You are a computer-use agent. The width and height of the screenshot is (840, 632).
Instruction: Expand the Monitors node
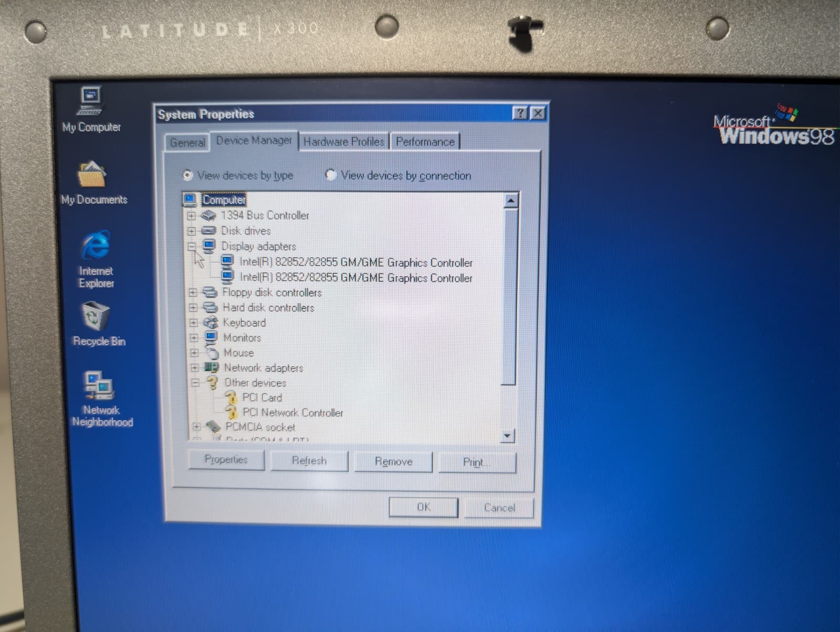pos(194,338)
